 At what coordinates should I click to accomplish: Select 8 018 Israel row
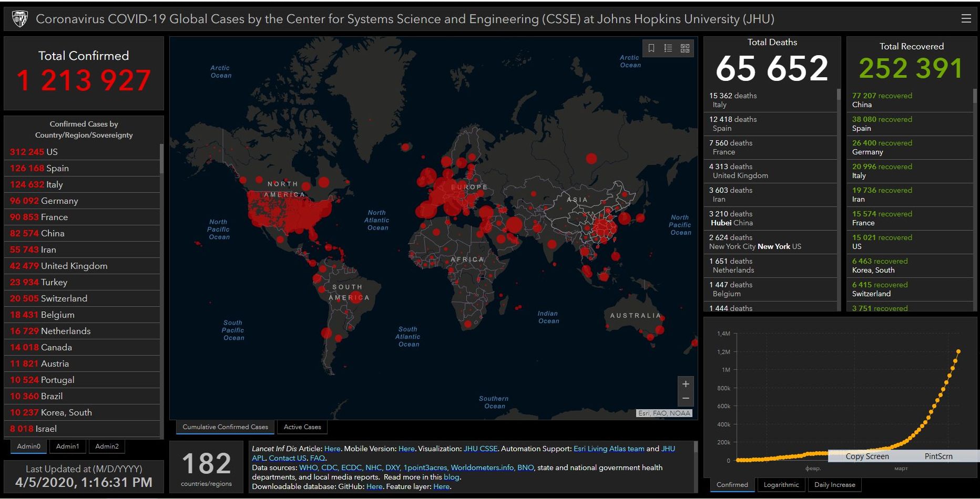pyautogui.click(x=82, y=429)
